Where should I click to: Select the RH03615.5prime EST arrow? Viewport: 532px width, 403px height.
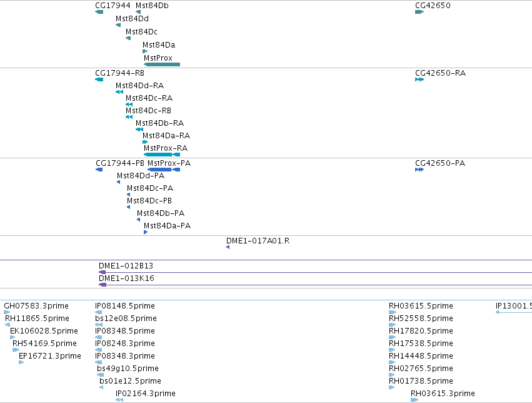click(393, 312)
